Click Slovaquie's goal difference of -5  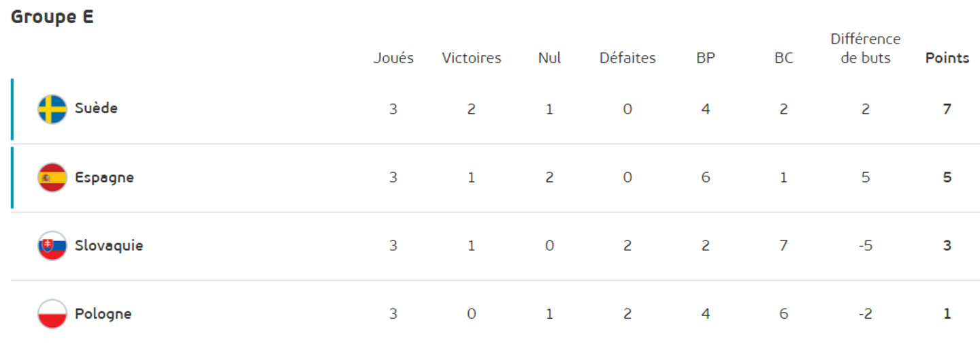click(x=866, y=246)
